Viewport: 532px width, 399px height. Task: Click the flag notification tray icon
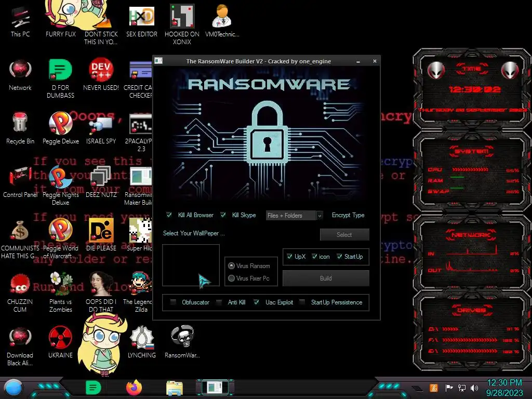(449, 388)
